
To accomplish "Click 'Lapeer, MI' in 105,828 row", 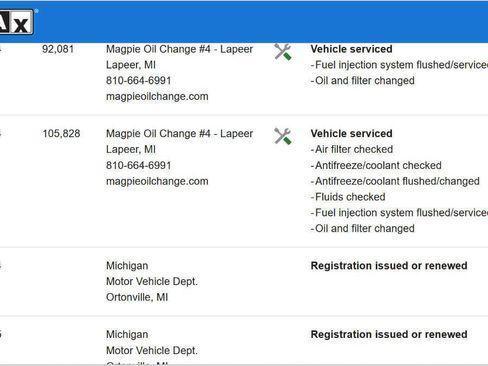I will [x=131, y=149].
